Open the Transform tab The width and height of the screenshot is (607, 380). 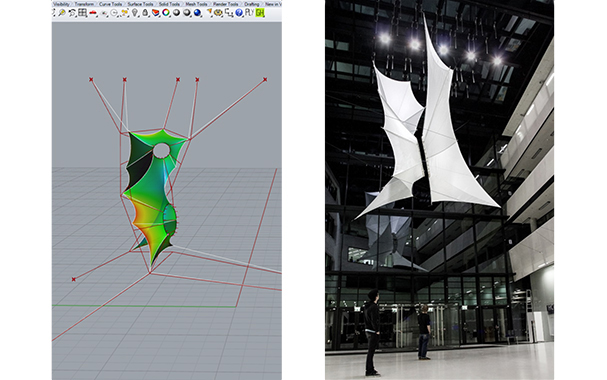[84, 4]
